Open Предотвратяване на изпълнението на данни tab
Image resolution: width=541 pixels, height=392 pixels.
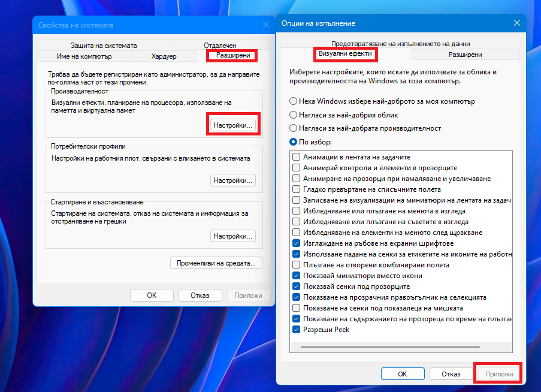(x=401, y=44)
